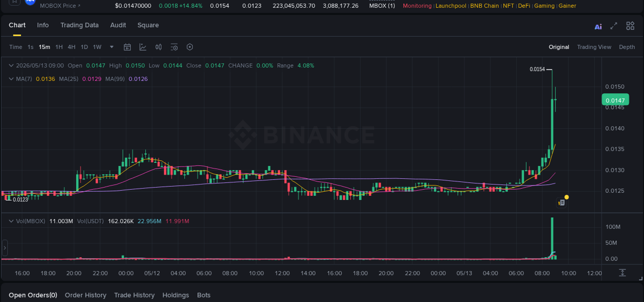Image resolution: width=644 pixels, height=302 pixels.
Task: Click the Launchpool tag
Action: point(451,6)
